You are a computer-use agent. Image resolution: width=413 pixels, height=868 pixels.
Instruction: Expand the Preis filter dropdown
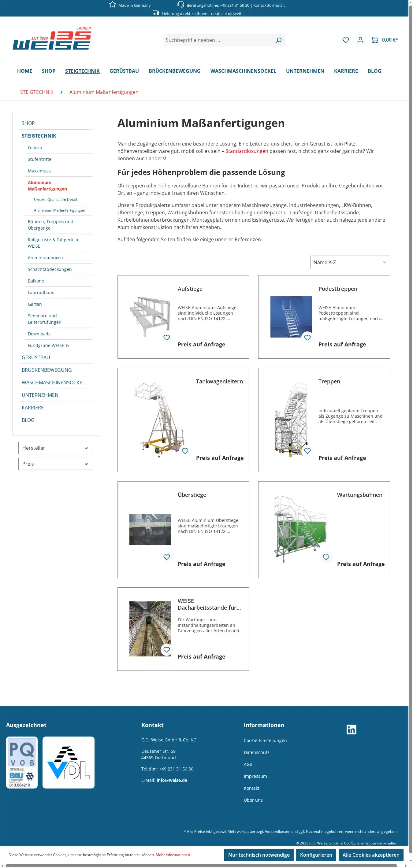click(56, 464)
